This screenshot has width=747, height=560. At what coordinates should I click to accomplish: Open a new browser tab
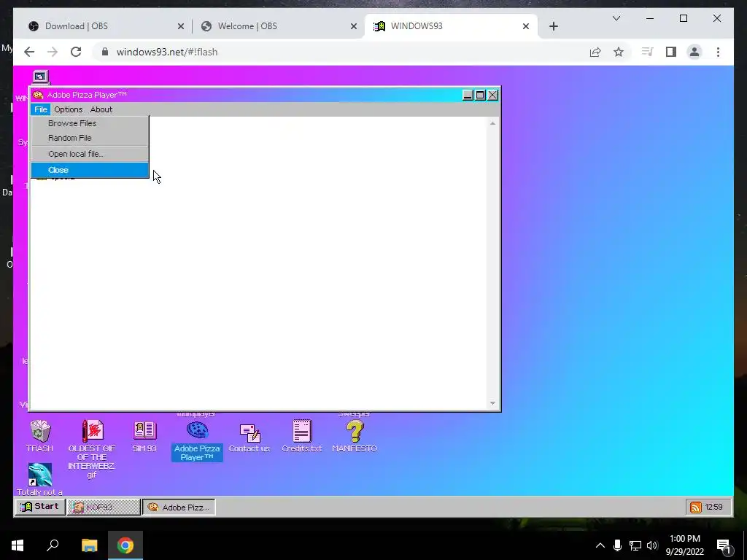553,27
